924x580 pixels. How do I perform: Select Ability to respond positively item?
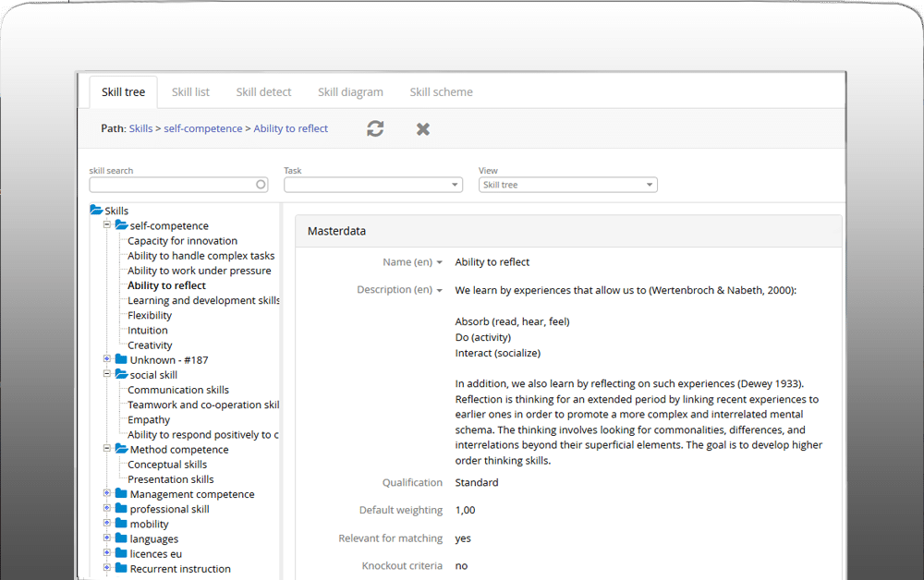[x=203, y=435]
